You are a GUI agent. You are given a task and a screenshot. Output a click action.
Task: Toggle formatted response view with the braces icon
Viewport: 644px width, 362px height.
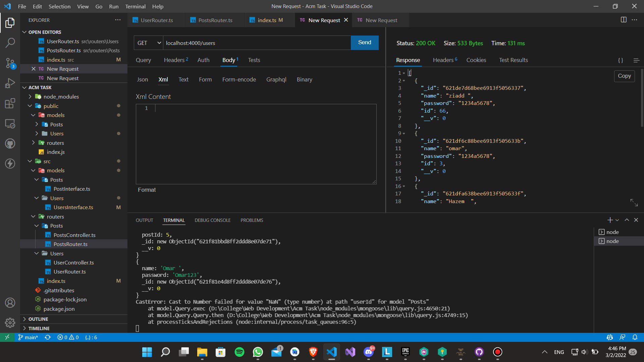click(620, 60)
